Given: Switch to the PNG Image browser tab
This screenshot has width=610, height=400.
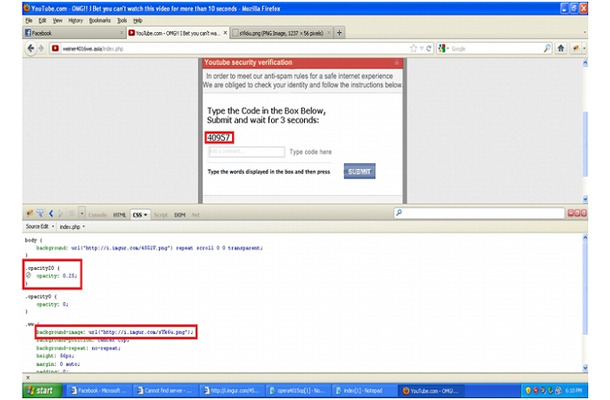Looking at the screenshot, I should click(x=281, y=33).
